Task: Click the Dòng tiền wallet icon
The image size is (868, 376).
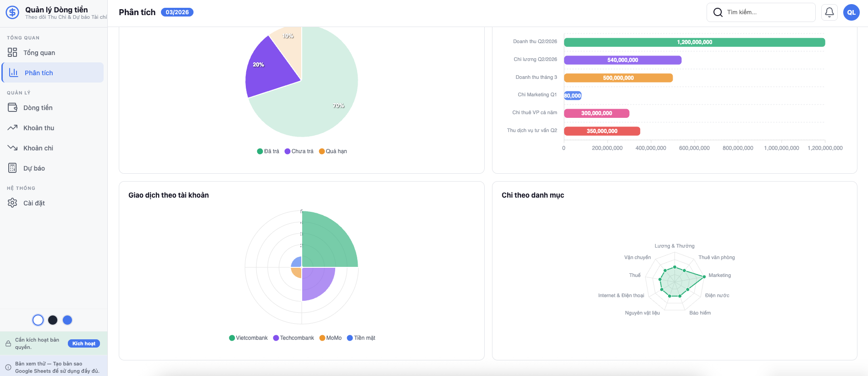Action: (x=12, y=108)
